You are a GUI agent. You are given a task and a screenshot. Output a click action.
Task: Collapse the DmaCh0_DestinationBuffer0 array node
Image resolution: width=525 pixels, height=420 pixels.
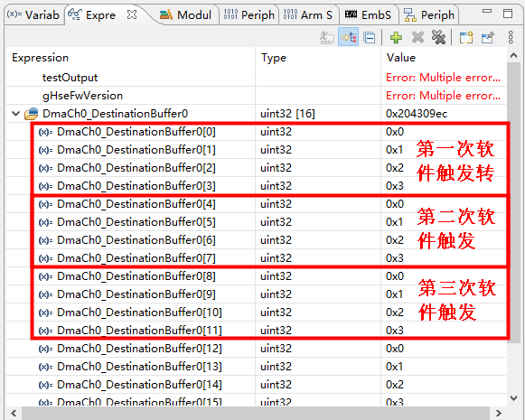15,114
